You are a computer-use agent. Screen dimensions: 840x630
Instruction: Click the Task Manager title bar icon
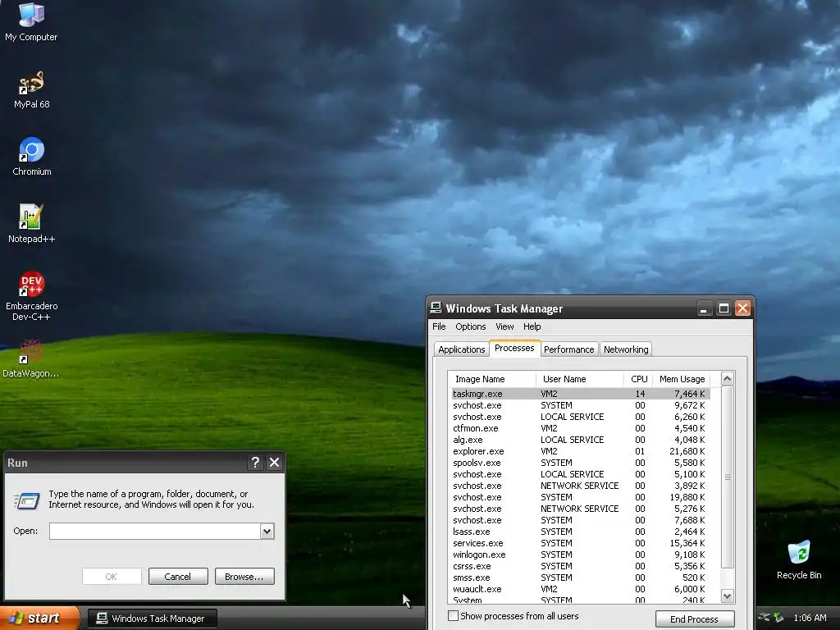pos(436,308)
